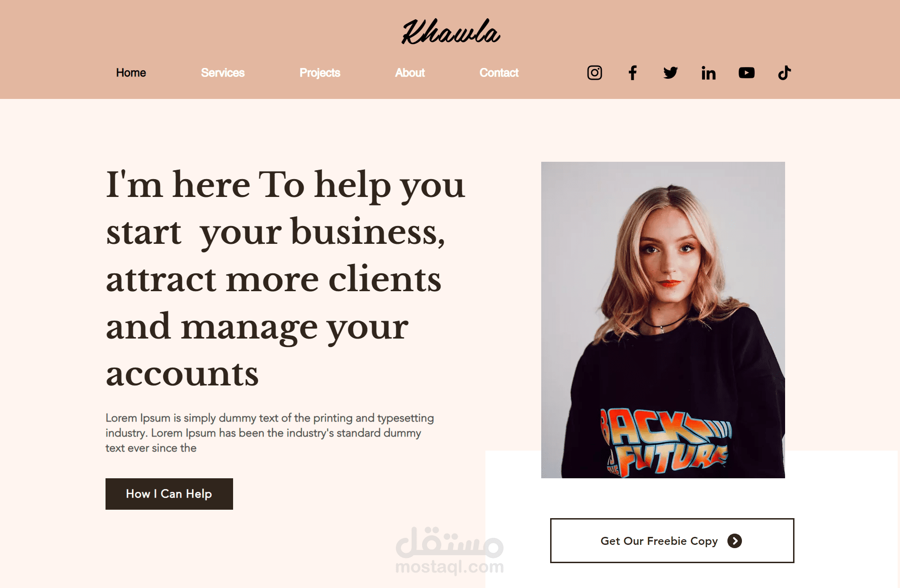900x588 pixels.
Task: Open the Services menu item
Action: click(223, 73)
